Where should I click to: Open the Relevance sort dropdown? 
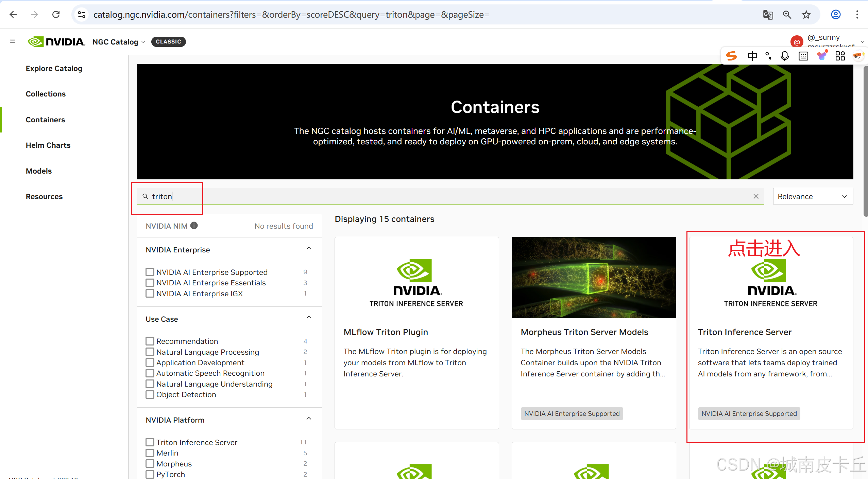[813, 196]
